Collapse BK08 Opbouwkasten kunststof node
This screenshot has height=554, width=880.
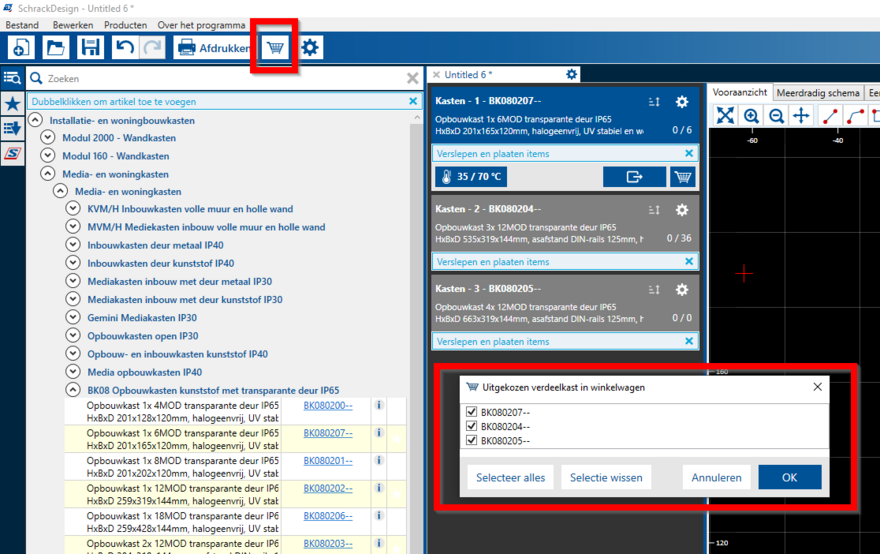tap(72, 390)
